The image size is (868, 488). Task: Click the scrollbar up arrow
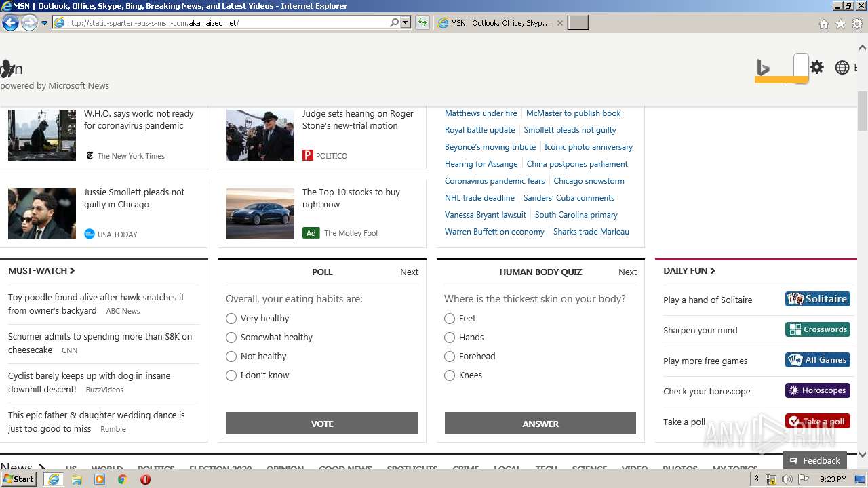(x=863, y=47)
